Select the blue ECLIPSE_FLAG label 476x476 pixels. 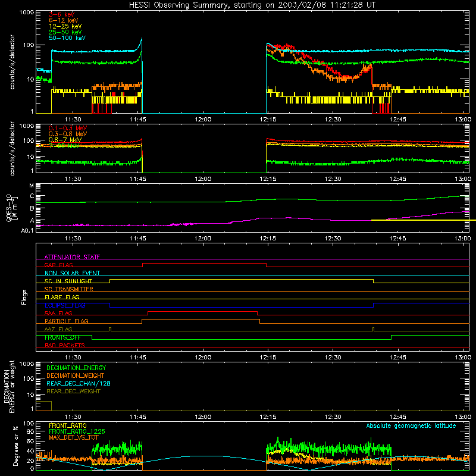point(65,305)
